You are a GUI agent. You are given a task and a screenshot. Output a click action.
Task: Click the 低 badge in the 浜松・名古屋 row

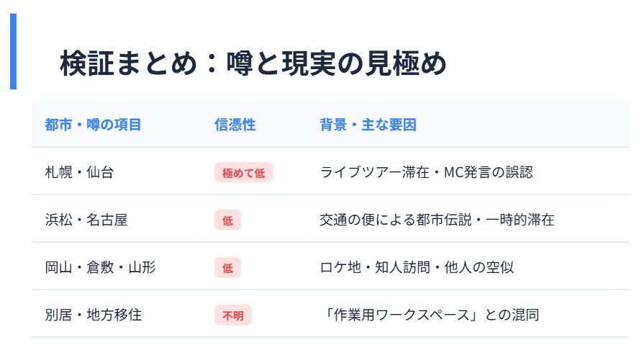pos(227,220)
